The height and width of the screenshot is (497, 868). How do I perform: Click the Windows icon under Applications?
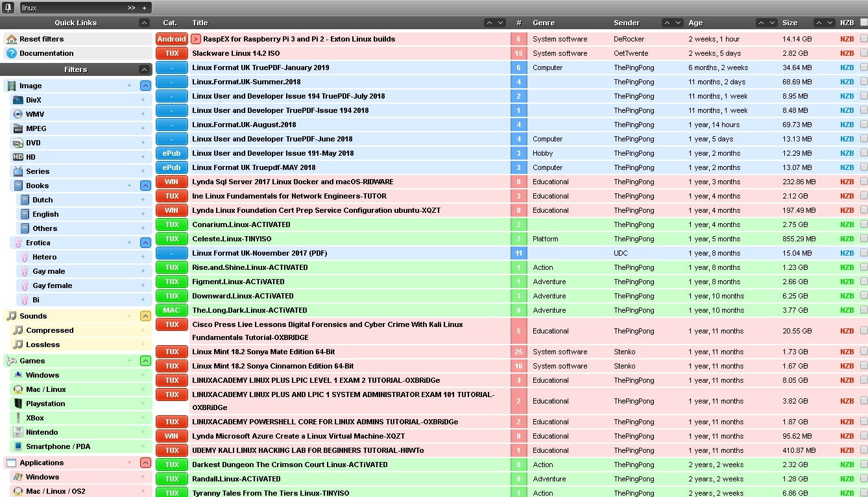(x=18, y=477)
